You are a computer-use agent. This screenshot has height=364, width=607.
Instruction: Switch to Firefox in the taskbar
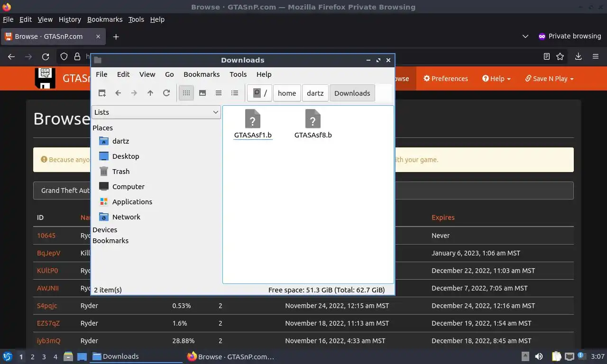[231, 356]
